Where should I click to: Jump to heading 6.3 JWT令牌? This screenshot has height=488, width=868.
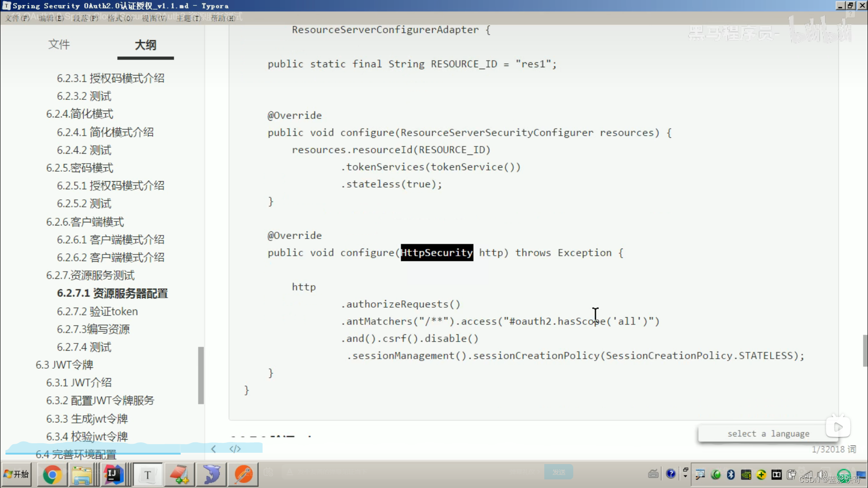(x=65, y=365)
